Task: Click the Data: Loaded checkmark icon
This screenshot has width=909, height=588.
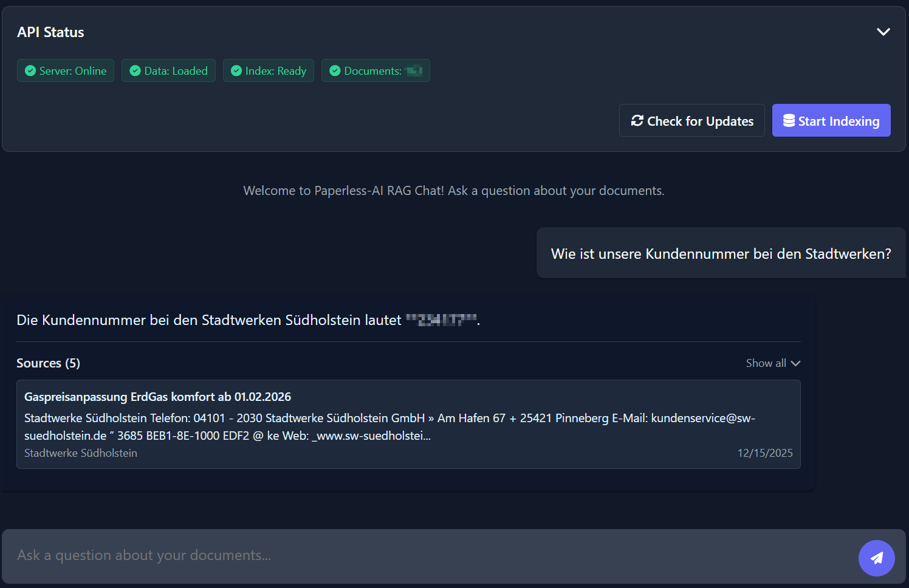Action: pyautogui.click(x=135, y=71)
